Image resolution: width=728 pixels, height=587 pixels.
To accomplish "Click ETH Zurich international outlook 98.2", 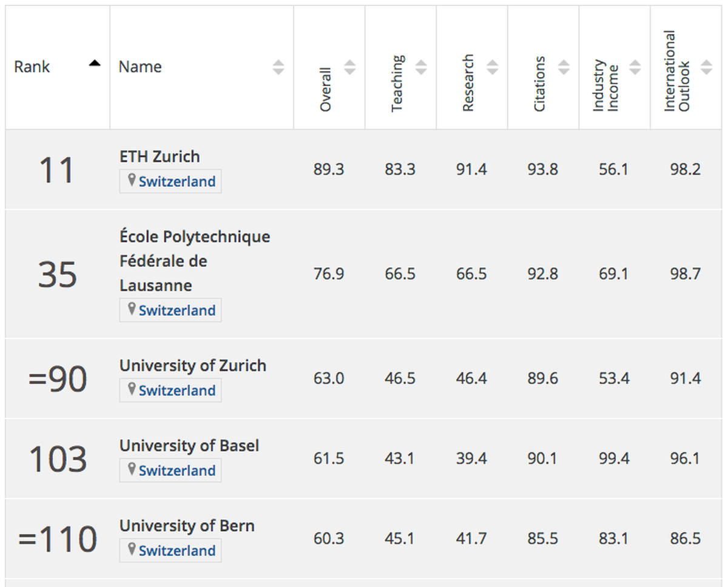I will click(x=686, y=170).
